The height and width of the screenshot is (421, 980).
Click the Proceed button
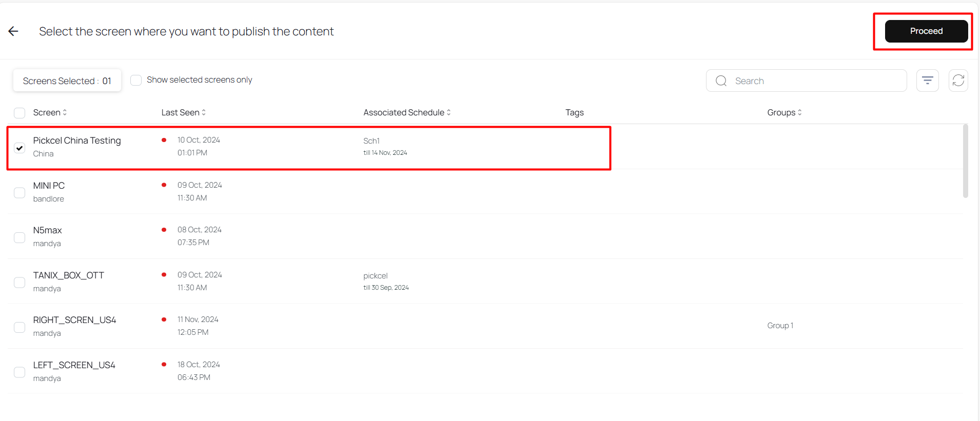tap(926, 31)
